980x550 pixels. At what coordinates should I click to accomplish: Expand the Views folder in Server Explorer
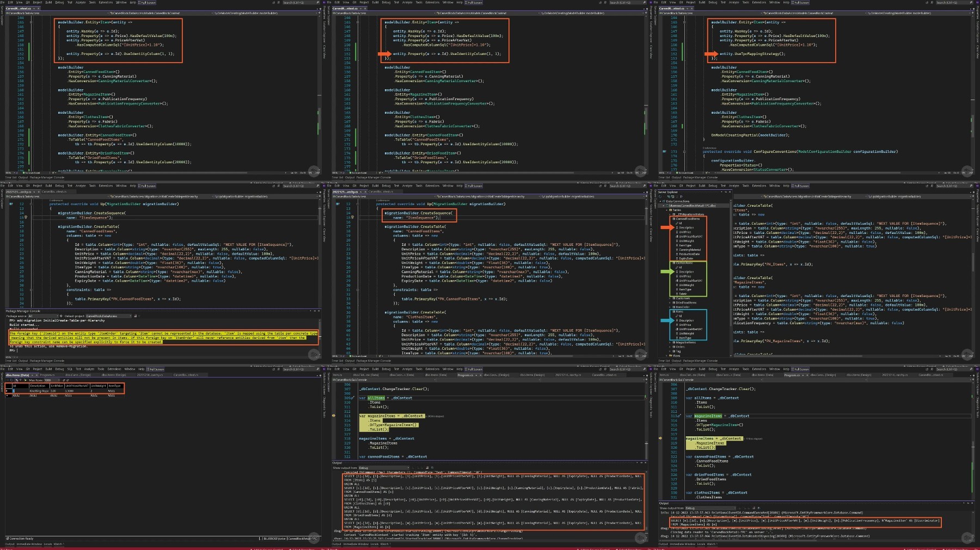coord(666,356)
